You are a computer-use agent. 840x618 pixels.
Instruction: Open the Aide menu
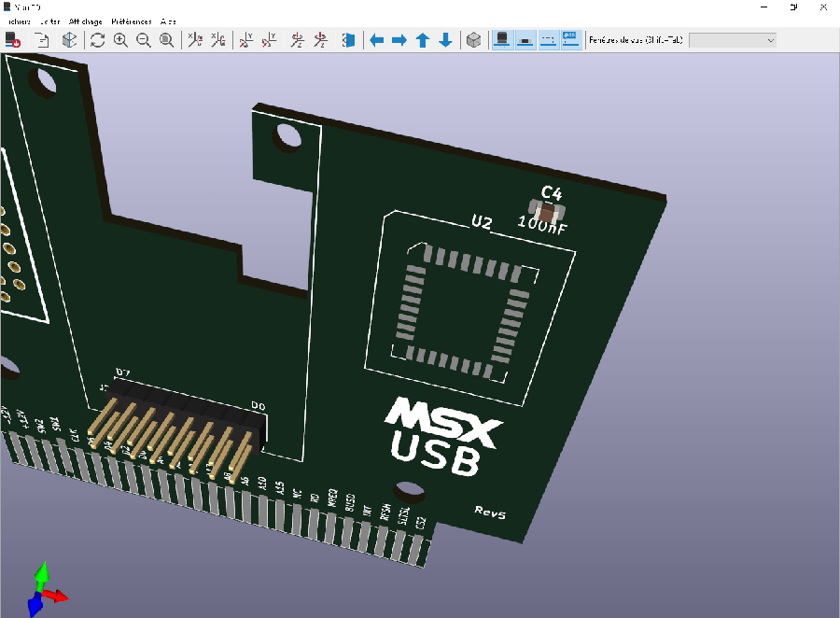coord(168,21)
